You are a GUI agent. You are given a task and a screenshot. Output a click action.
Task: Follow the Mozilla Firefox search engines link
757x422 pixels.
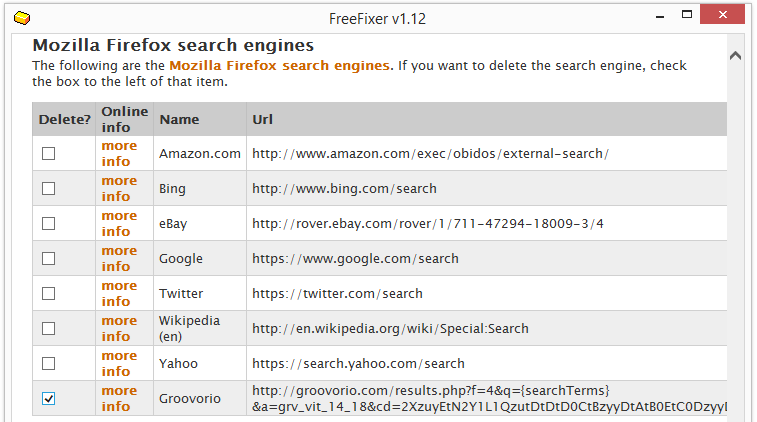pos(280,65)
